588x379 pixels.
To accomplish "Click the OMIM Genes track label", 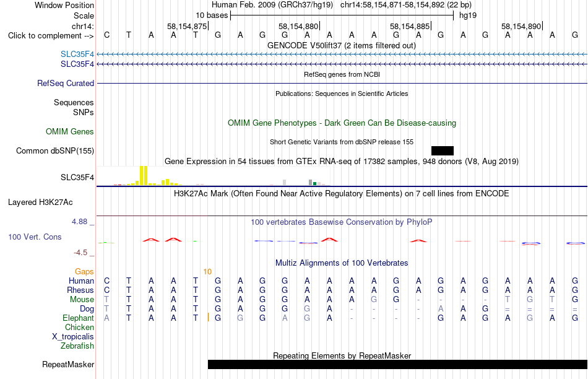I will 70,132.
